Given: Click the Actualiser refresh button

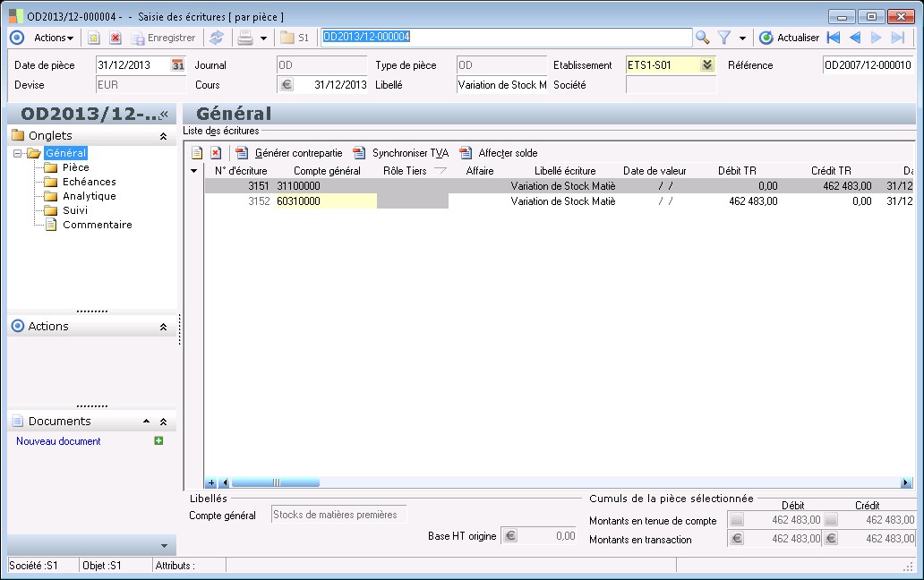Looking at the screenshot, I should point(789,38).
